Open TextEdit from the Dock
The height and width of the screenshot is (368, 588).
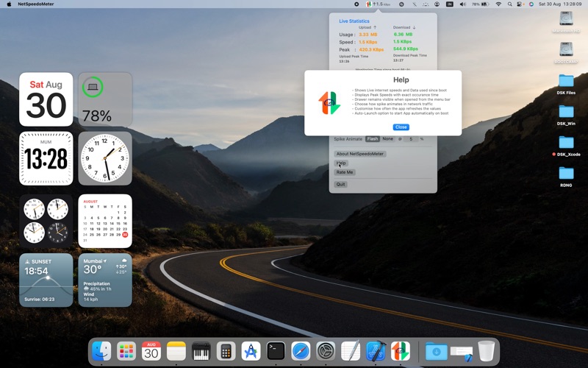point(351,351)
